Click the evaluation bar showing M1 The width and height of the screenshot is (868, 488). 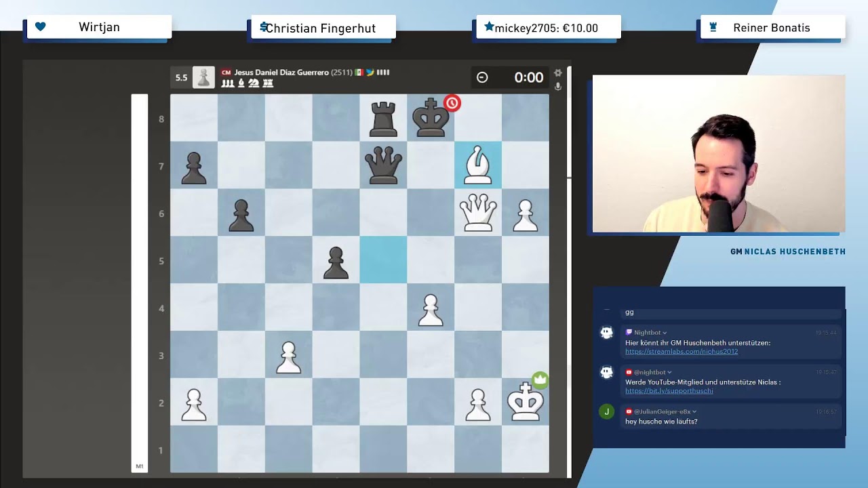tap(140, 283)
